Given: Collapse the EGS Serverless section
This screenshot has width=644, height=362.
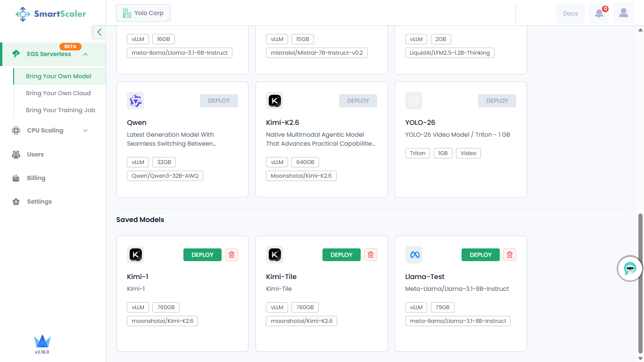Looking at the screenshot, I should point(85,54).
